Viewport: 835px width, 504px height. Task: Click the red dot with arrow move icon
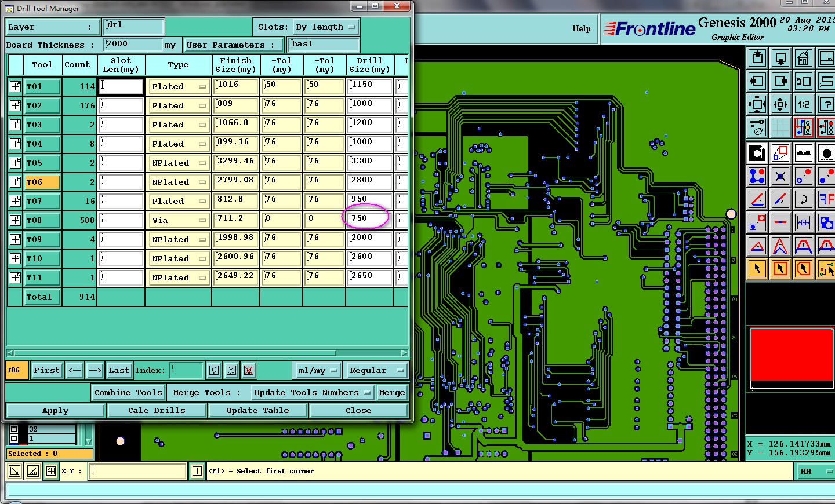point(804,176)
